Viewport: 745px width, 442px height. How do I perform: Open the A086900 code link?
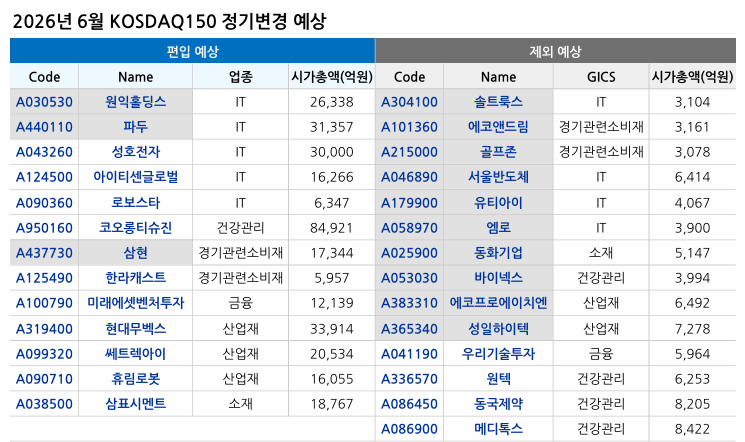pos(409,429)
